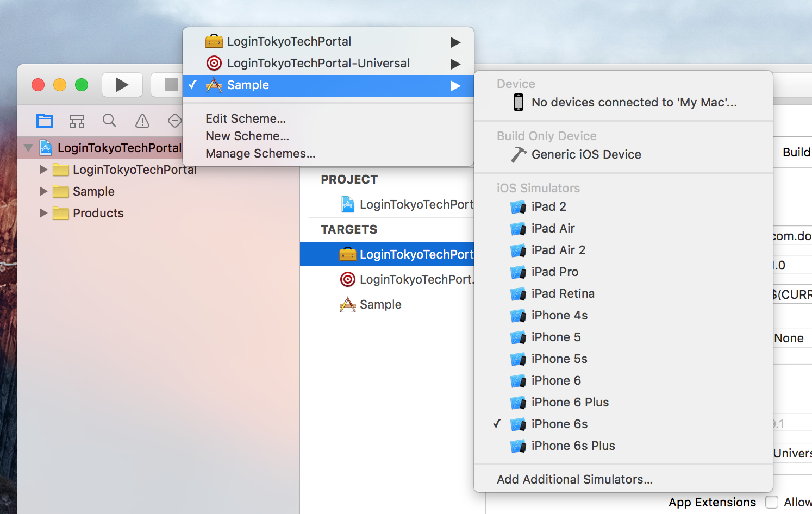This screenshot has width=812, height=514.
Task: Click the bundle identifier field starting com.do
Action: [x=792, y=236]
